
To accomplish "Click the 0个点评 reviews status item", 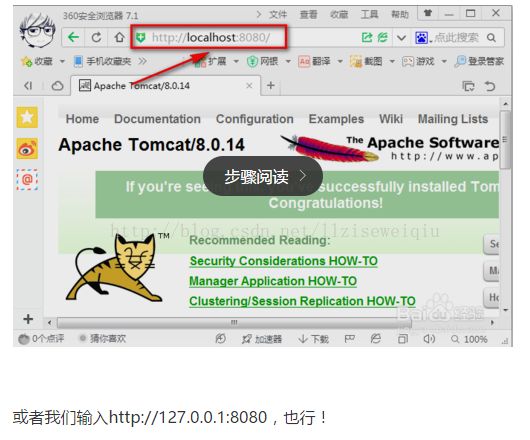I will click(41, 338).
